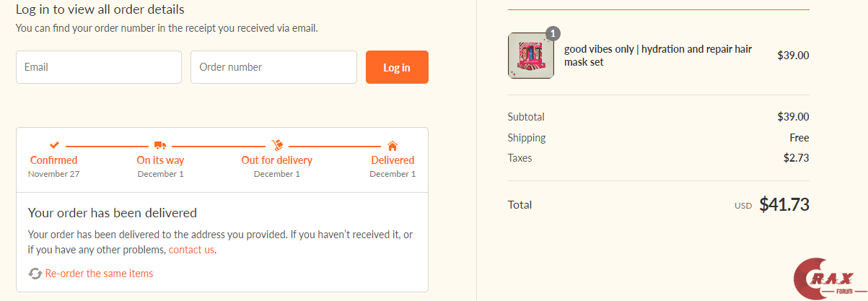Click the $41.73 total amount
This screenshot has height=301, width=868.
tap(784, 205)
